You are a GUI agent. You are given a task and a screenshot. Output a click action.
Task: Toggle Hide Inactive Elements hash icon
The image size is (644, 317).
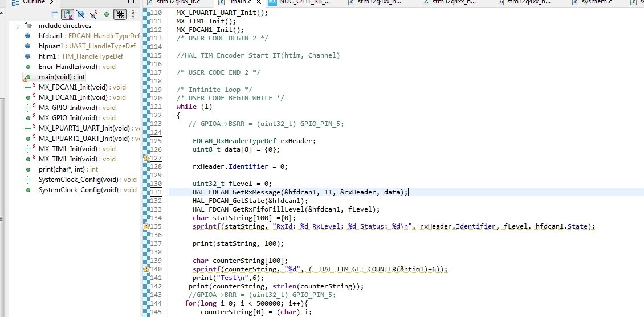click(x=120, y=14)
